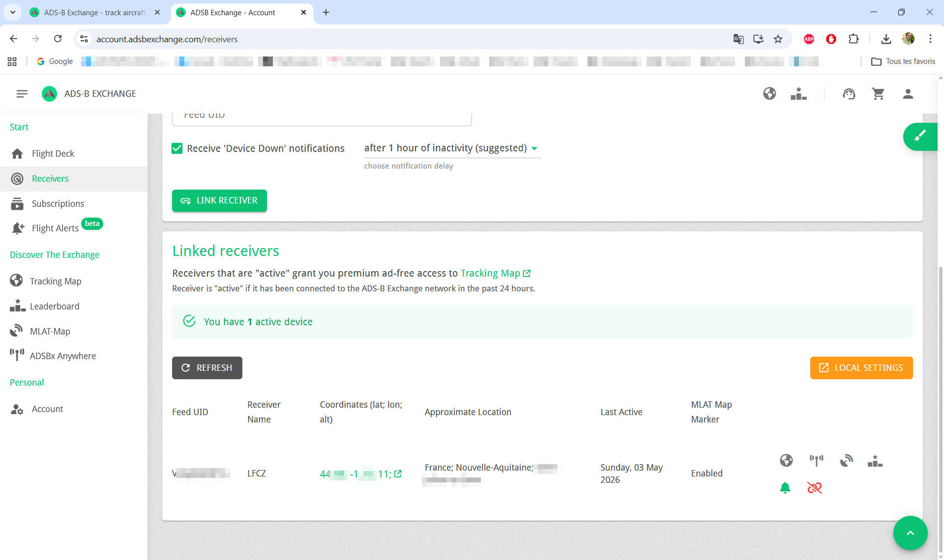Open the Adblock Plus extension

point(809,39)
